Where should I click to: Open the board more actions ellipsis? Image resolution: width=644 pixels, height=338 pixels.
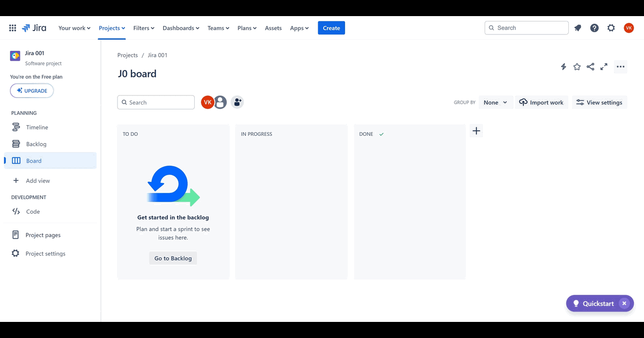point(620,67)
